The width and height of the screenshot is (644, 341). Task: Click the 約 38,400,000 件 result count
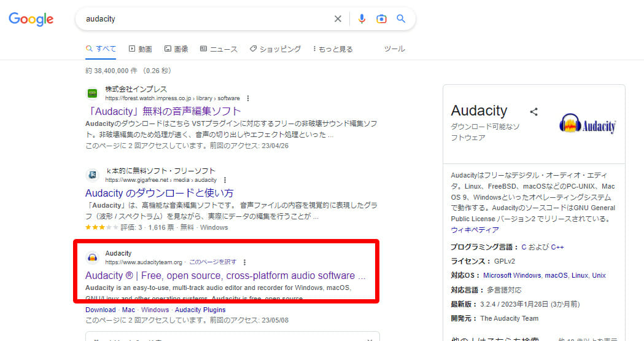pyautogui.click(x=111, y=71)
